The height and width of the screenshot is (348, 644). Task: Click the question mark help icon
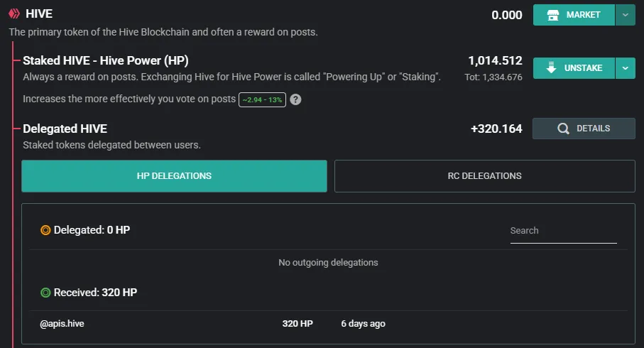coord(295,99)
